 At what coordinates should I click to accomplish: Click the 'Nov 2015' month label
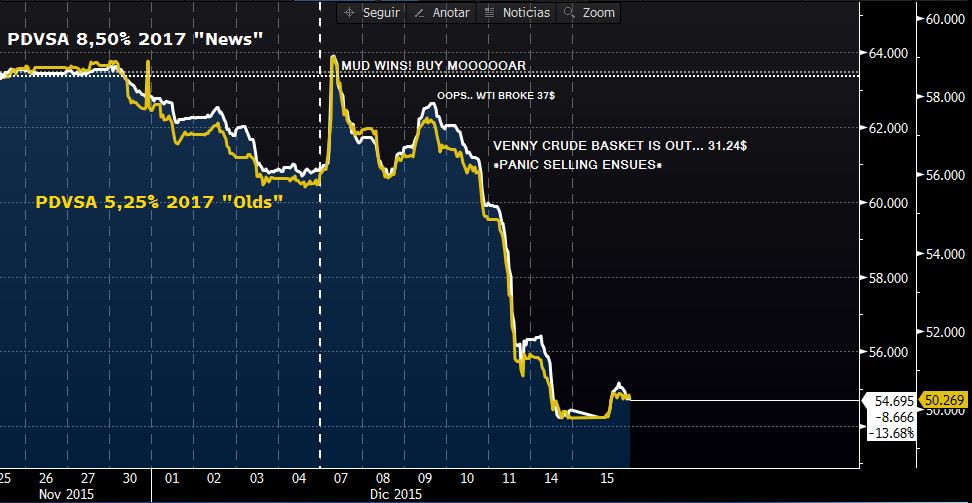[67, 493]
